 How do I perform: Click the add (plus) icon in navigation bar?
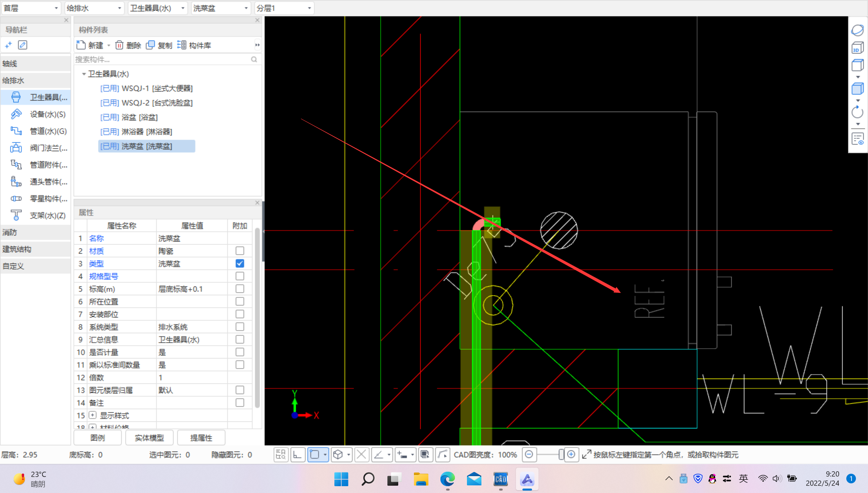[x=8, y=45]
